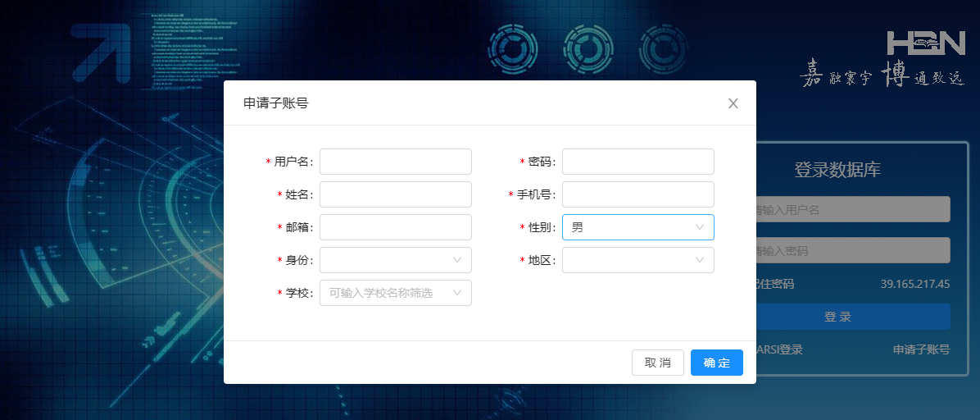Click 学校 filter box placeholder text
The image size is (980, 420).
(x=381, y=293)
